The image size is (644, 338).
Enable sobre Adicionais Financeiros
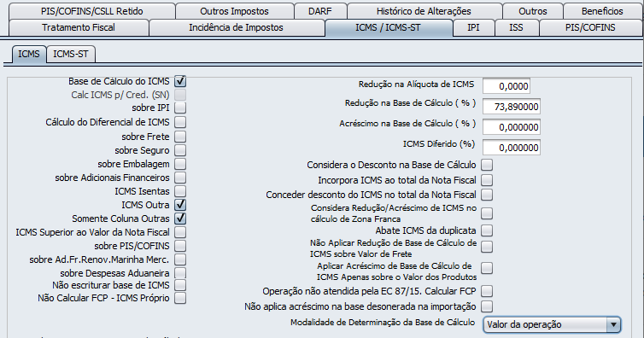[x=180, y=178]
